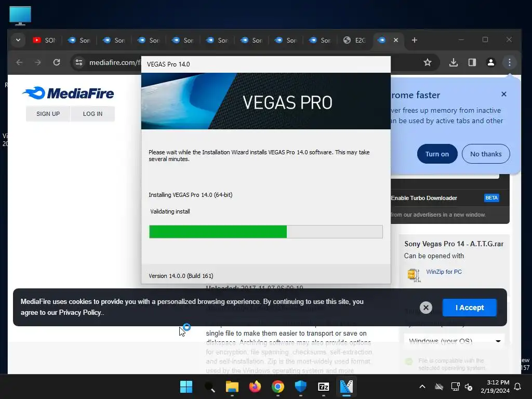Screen dimensions: 532x399
Task: Open the notifications bell
Action: click(518, 387)
